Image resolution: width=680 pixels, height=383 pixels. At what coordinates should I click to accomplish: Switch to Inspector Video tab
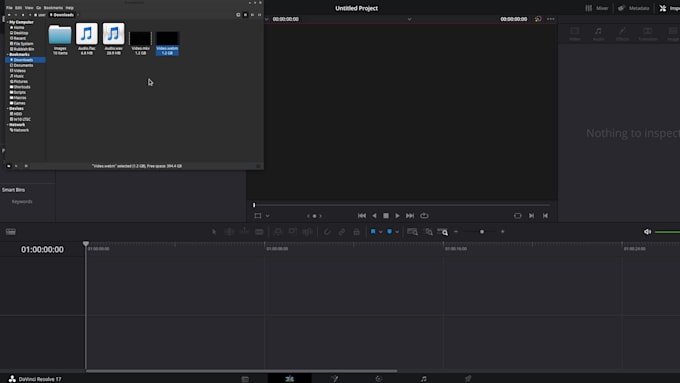(575, 33)
